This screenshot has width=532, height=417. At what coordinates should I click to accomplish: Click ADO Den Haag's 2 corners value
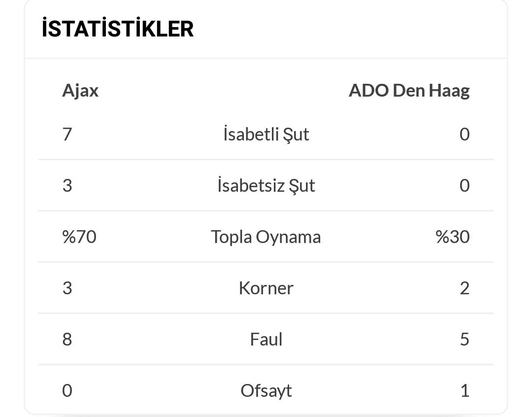tap(465, 288)
